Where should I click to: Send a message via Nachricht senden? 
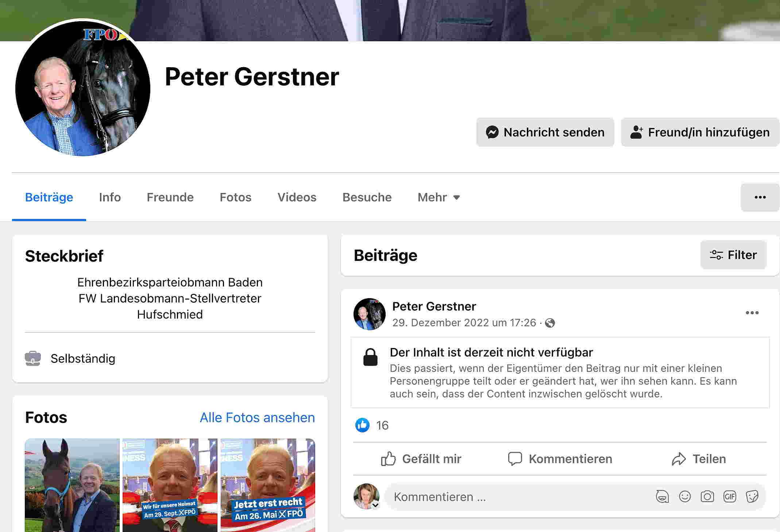pyautogui.click(x=545, y=132)
